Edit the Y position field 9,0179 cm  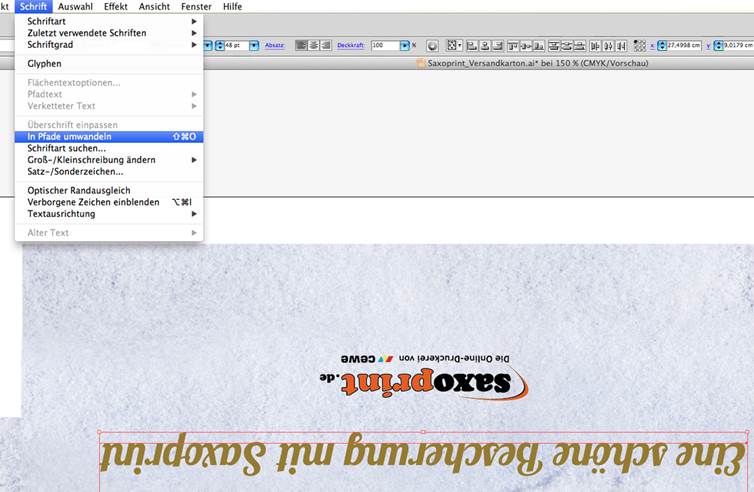(x=739, y=45)
